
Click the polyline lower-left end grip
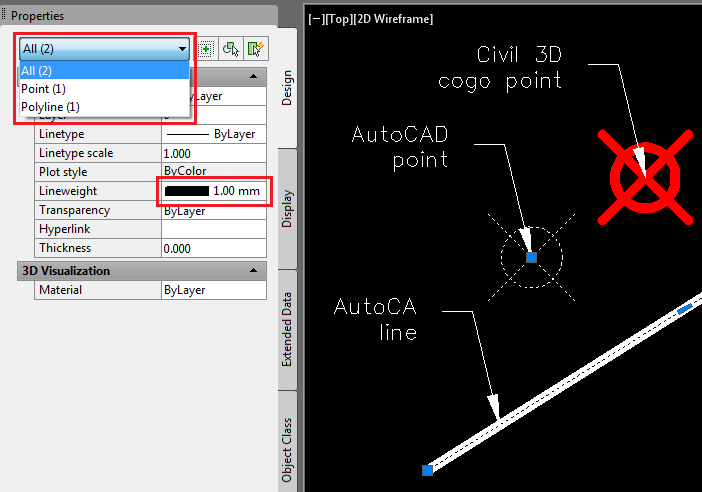[428, 470]
